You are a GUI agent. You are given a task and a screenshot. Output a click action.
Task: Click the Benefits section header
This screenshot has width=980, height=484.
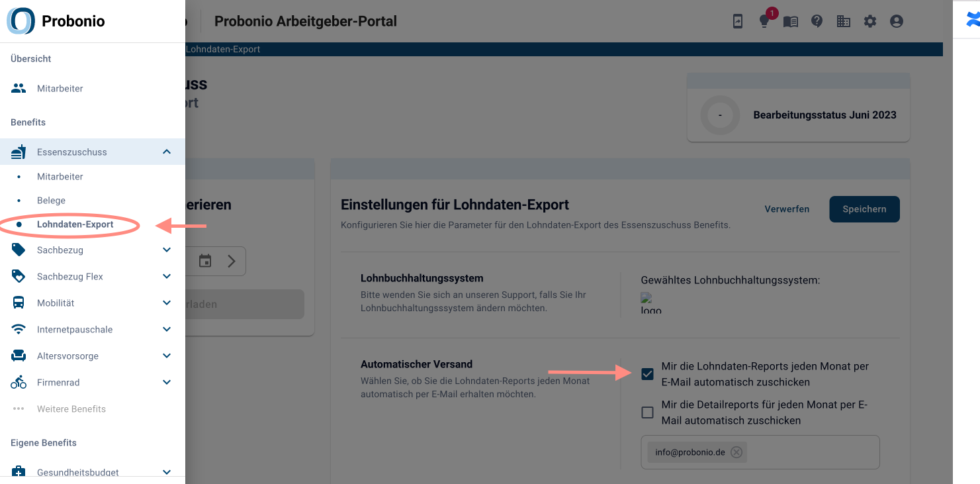[x=28, y=122]
